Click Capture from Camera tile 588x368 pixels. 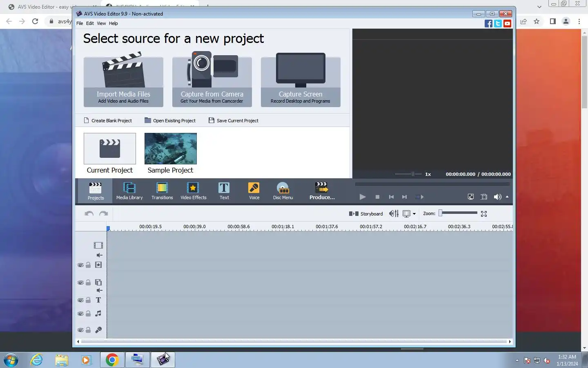coord(212,80)
